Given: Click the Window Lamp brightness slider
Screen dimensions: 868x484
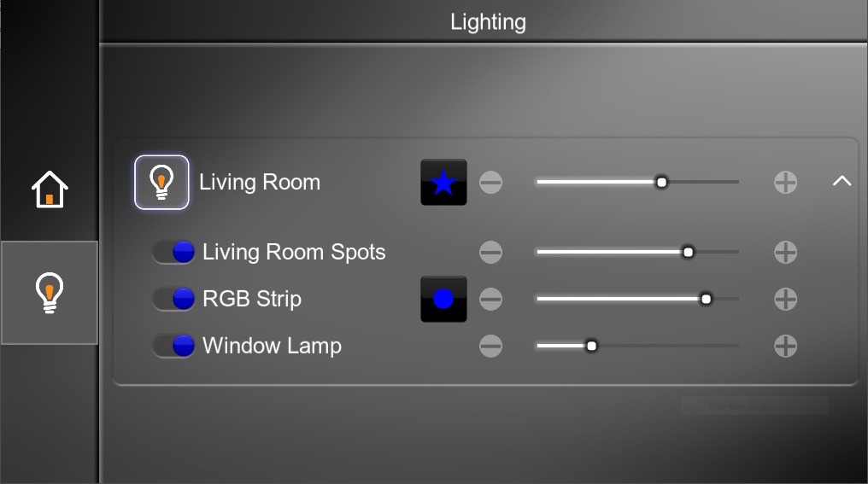Looking at the screenshot, I should pyautogui.click(x=637, y=346).
